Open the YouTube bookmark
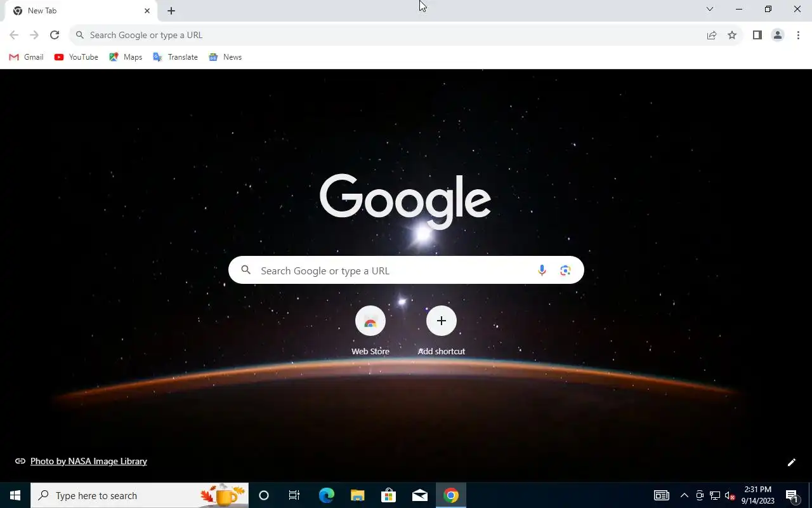Viewport: 812px width, 508px height. point(76,57)
